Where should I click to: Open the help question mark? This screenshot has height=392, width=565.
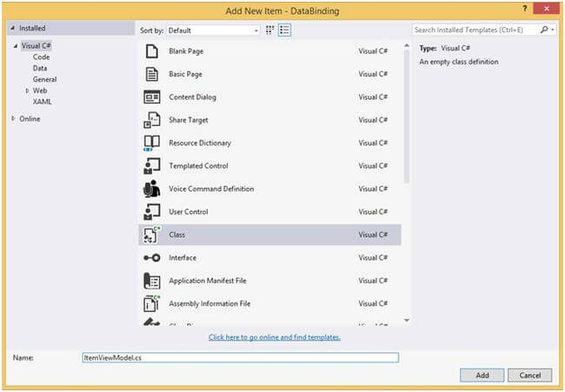(525, 9)
